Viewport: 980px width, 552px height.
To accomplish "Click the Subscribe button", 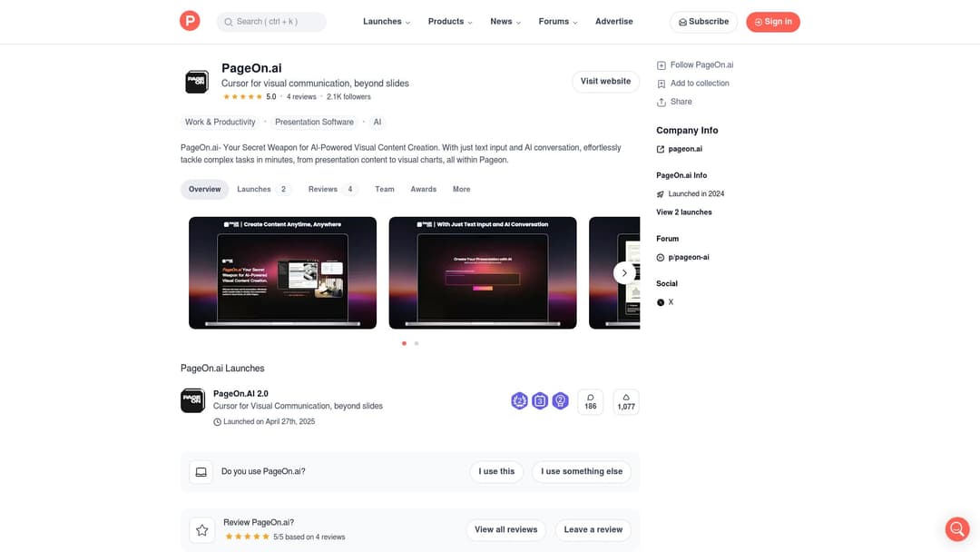I will click(x=703, y=22).
